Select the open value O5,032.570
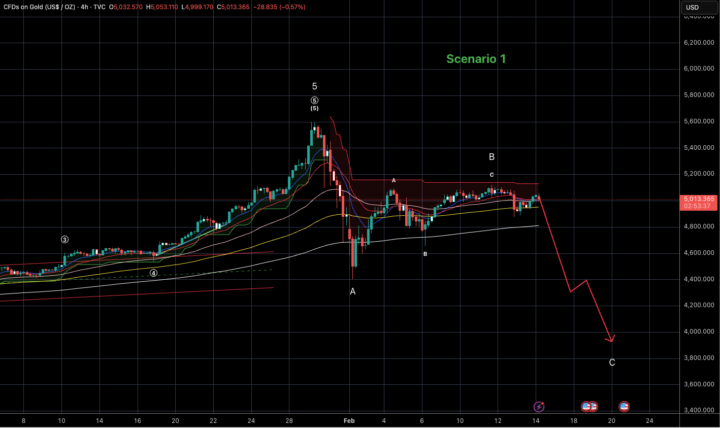Viewport: 720px width, 428px height. pos(126,7)
